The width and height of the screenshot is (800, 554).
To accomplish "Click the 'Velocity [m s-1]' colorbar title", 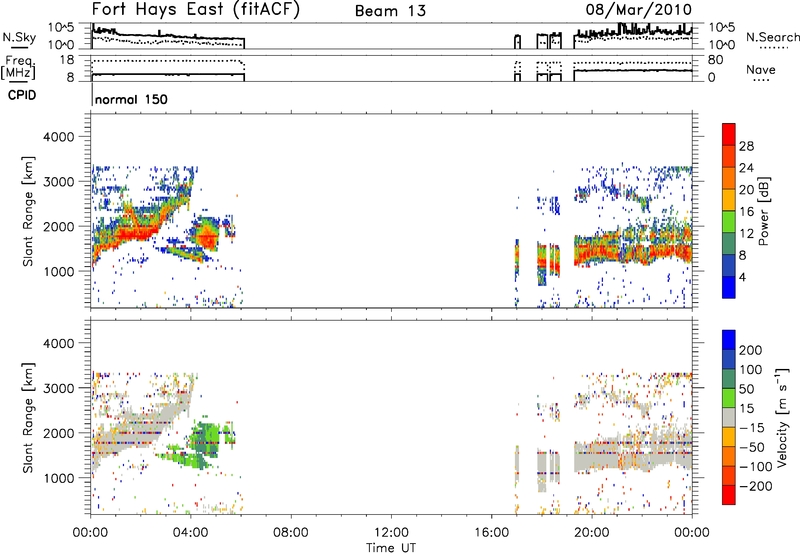I will pyautogui.click(x=782, y=417).
